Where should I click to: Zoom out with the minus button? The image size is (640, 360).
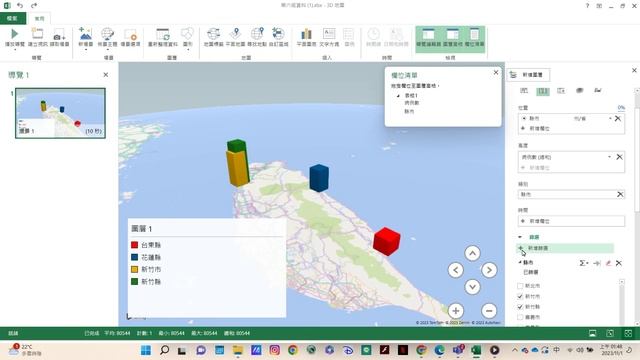pyautogui.click(x=489, y=311)
